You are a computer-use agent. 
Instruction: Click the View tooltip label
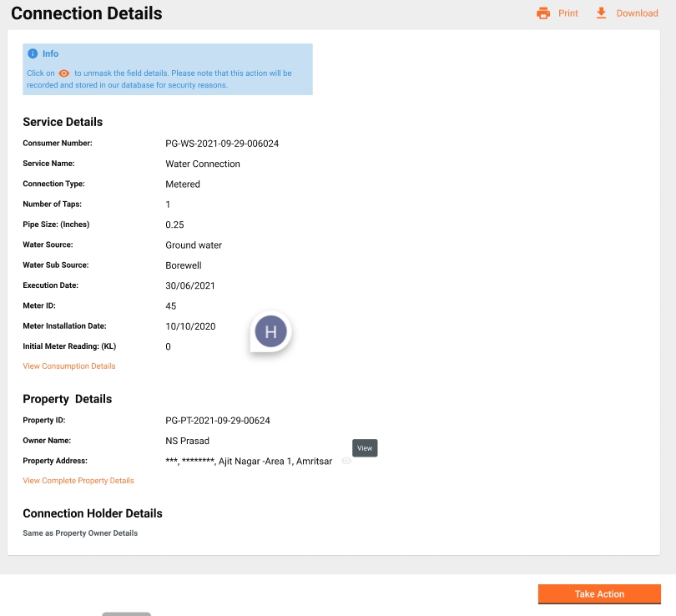365,448
